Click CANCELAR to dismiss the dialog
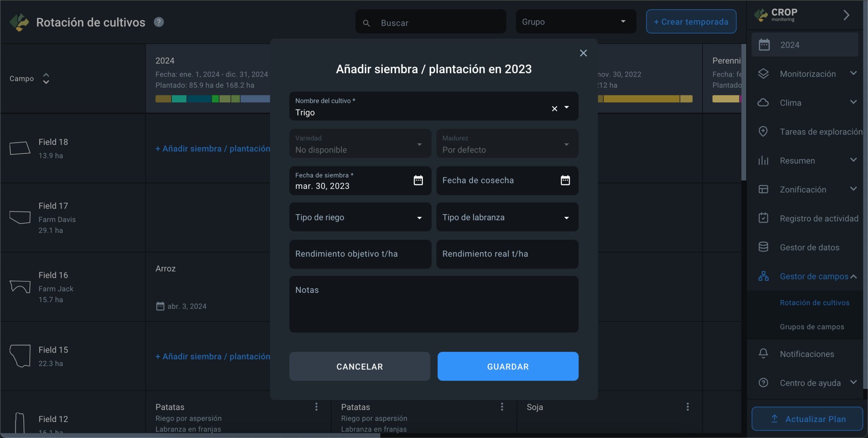868x438 pixels. 359,366
